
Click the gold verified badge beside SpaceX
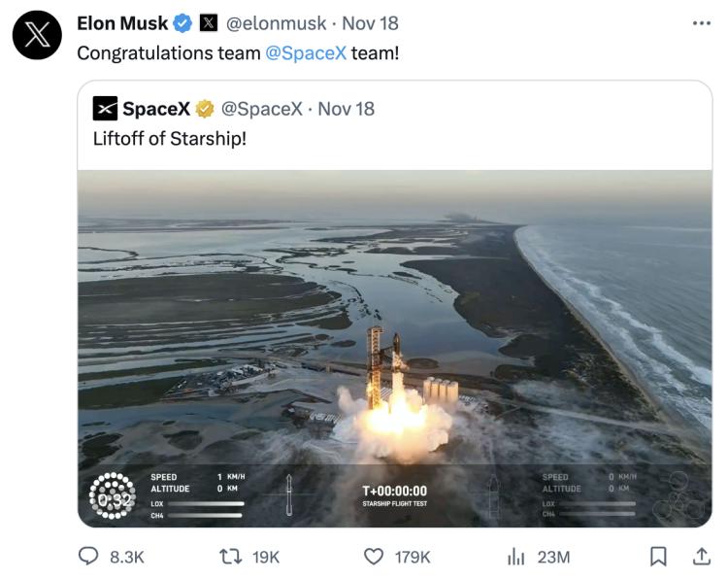pos(205,109)
